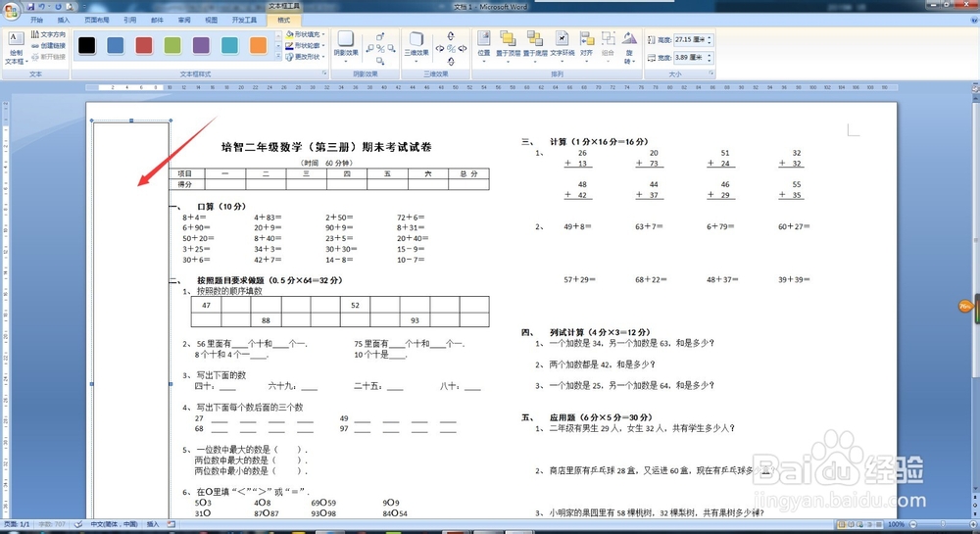
Task: Open the 形状轮廓 shape outline dropdown
Action: 306,46
